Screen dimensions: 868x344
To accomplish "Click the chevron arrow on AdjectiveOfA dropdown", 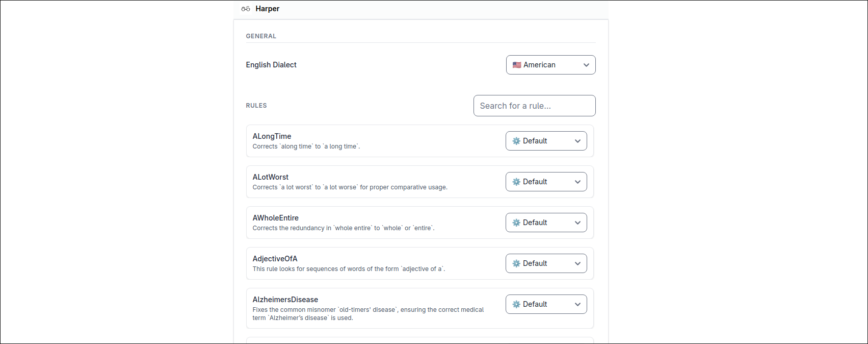I will coord(577,263).
